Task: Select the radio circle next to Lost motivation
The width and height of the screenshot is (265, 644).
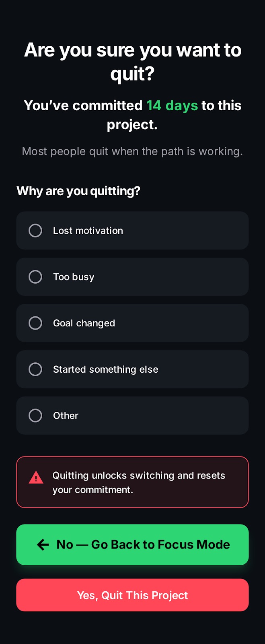Action: point(35,230)
